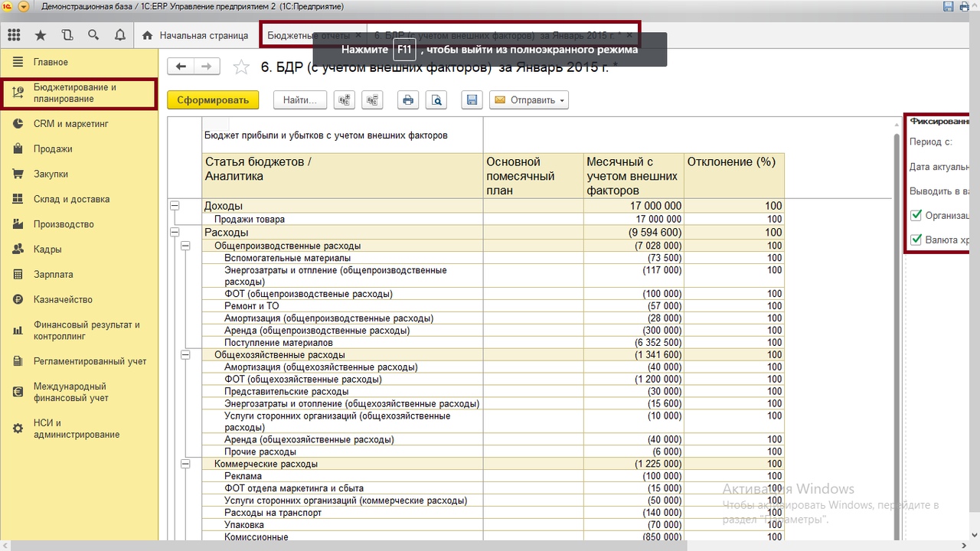Open the sections menu grid icon
The width and height of the screenshot is (980, 551).
13,35
